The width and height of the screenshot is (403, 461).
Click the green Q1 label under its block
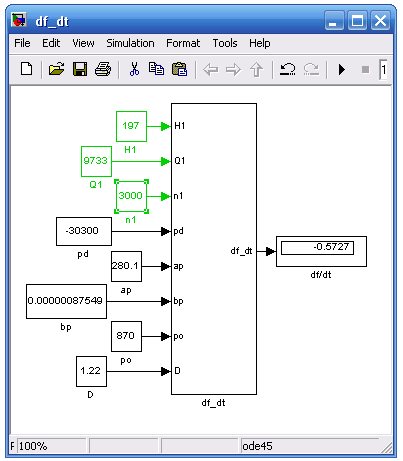96,185
